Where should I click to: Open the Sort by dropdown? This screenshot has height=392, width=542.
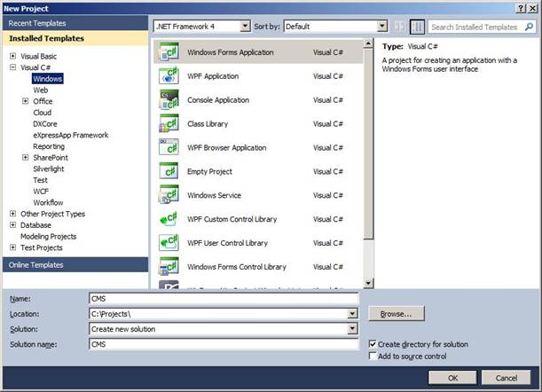[382, 26]
